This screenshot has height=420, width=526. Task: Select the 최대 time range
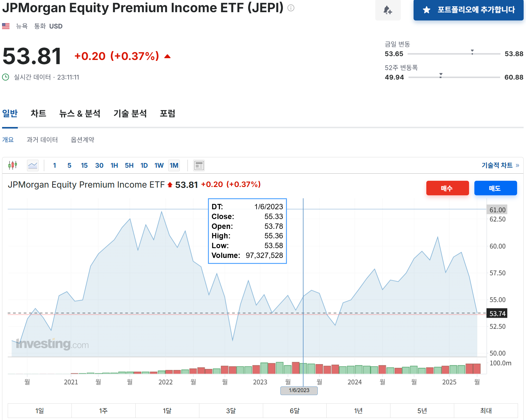point(486,411)
